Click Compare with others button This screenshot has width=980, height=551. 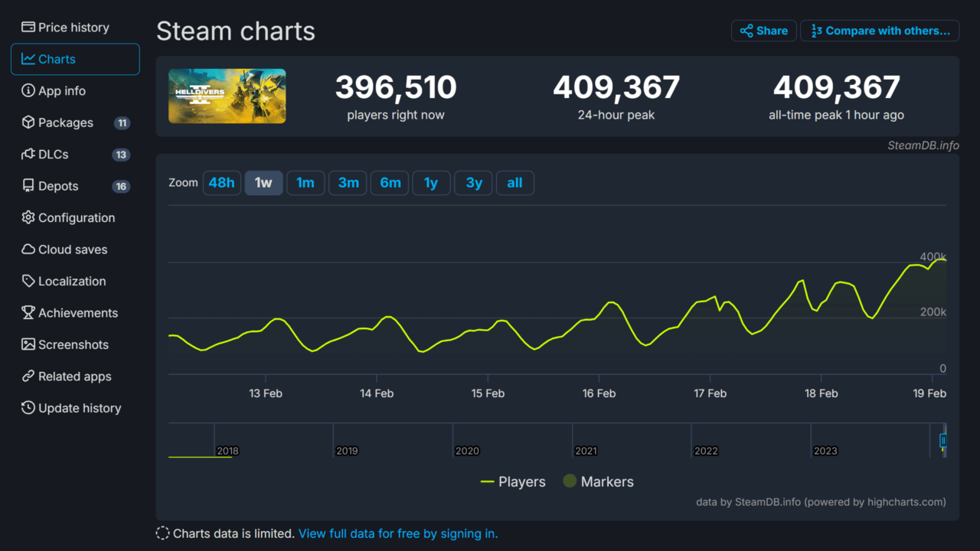(x=880, y=31)
